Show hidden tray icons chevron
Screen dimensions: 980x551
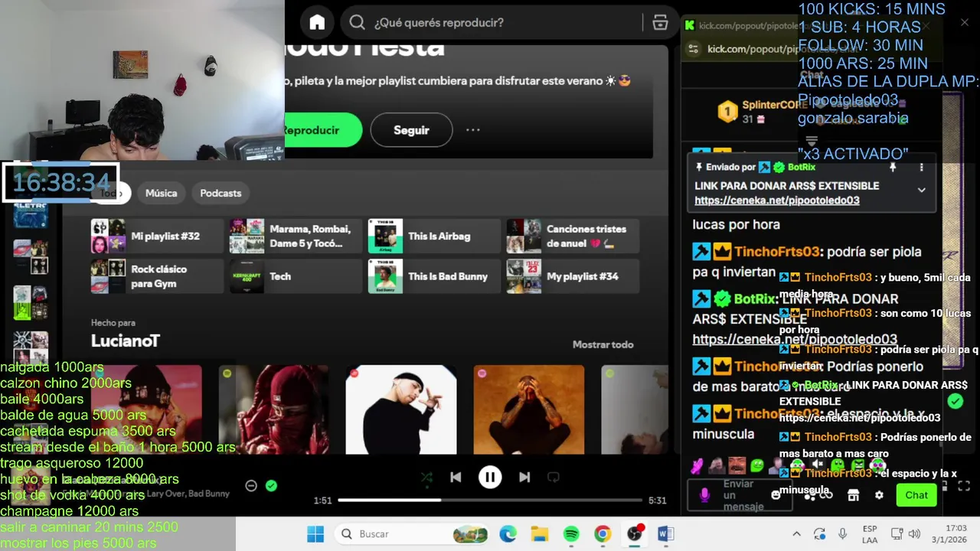796,534
